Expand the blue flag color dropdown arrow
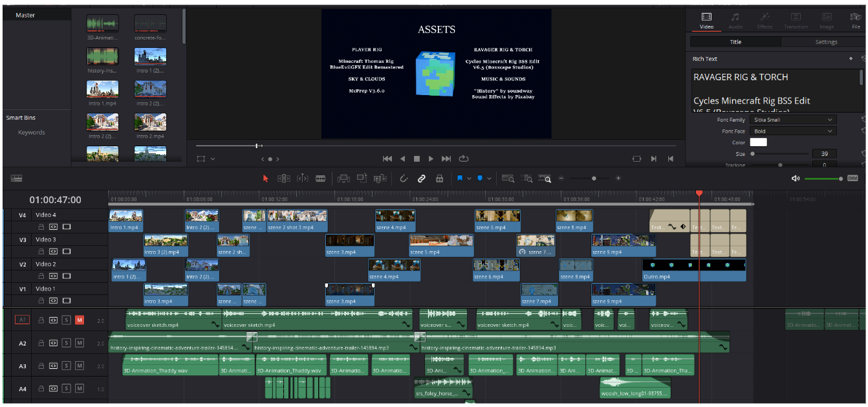The height and width of the screenshot is (407, 868). pos(469,179)
